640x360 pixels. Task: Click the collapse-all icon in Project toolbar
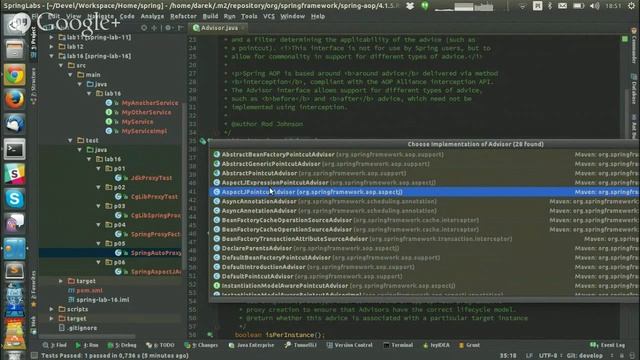click(154, 28)
